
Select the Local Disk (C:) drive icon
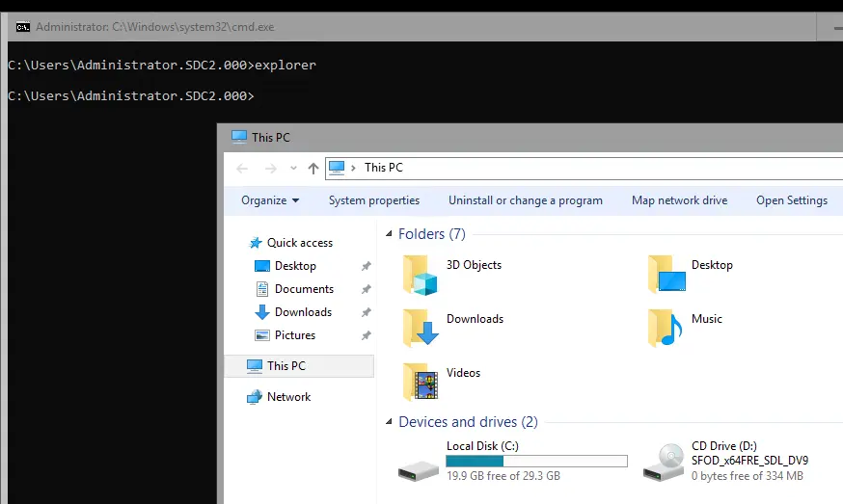point(419,470)
